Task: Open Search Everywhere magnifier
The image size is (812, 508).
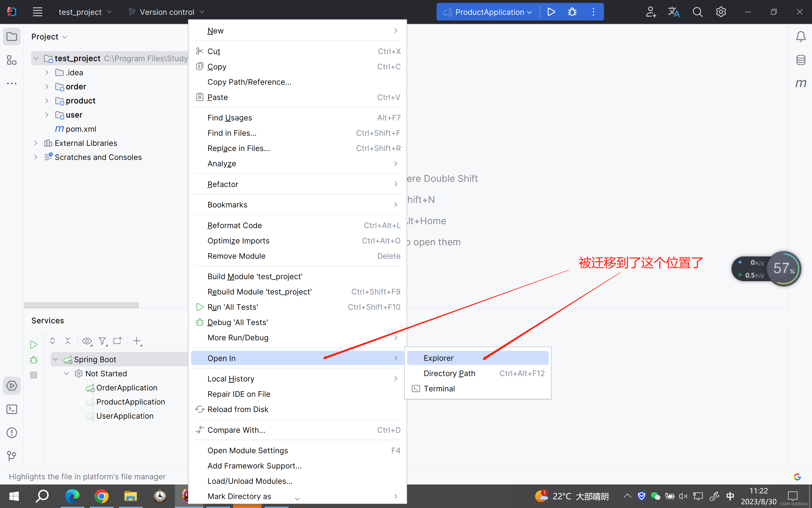Action: pos(698,12)
